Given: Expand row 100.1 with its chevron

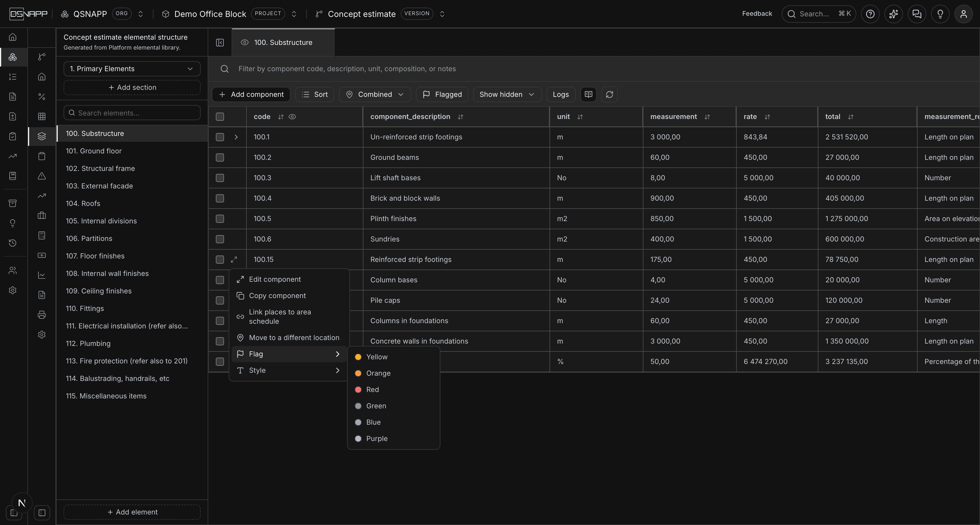Looking at the screenshot, I should point(236,137).
